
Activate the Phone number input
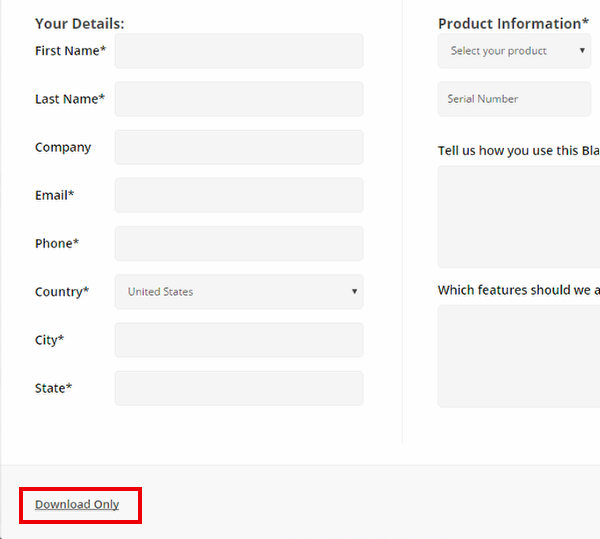(239, 244)
